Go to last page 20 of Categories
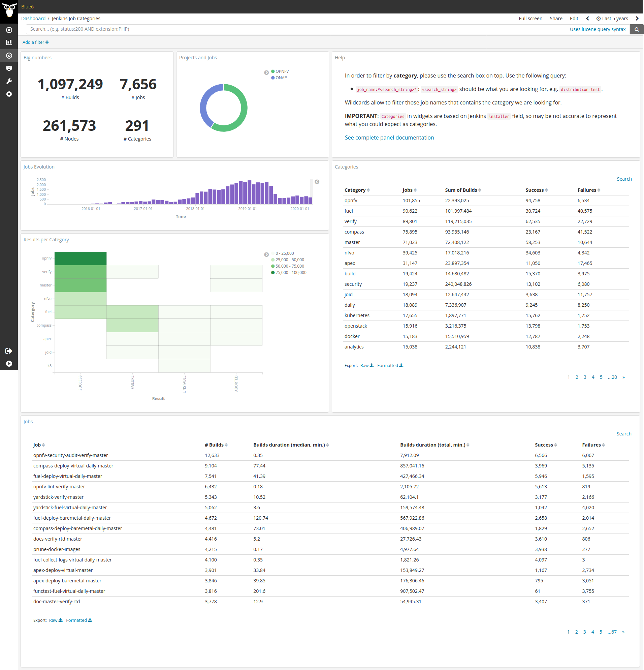This screenshot has height=670, width=644. tap(612, 377)
